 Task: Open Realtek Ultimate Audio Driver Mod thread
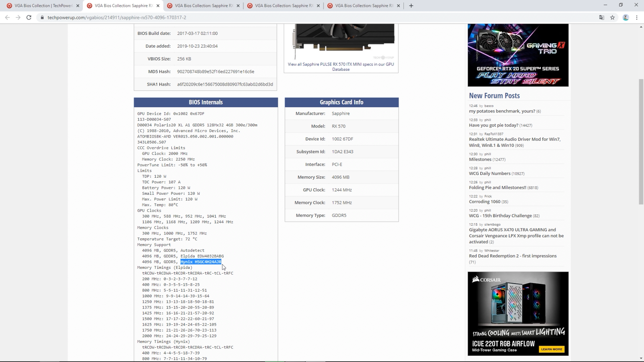click(515, 142)
